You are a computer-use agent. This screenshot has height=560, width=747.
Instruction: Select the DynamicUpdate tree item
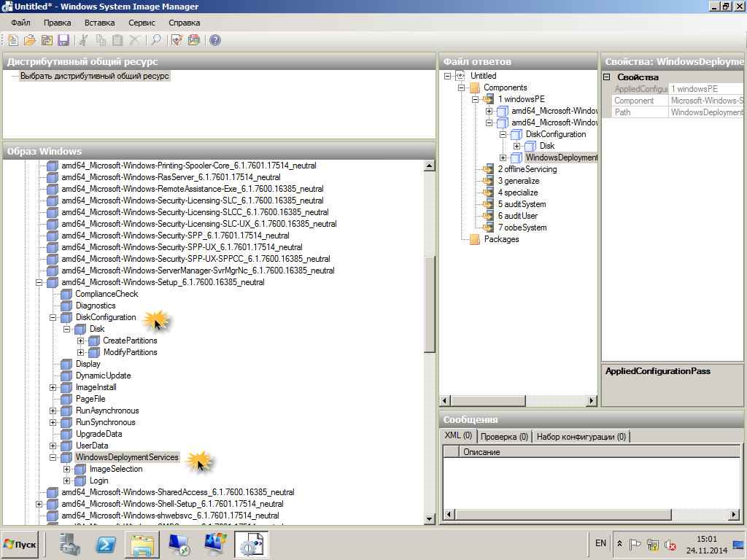103,376
